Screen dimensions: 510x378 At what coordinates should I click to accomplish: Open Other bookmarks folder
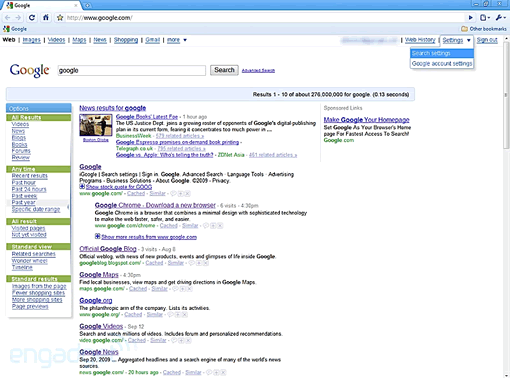(x=484, y=29)
